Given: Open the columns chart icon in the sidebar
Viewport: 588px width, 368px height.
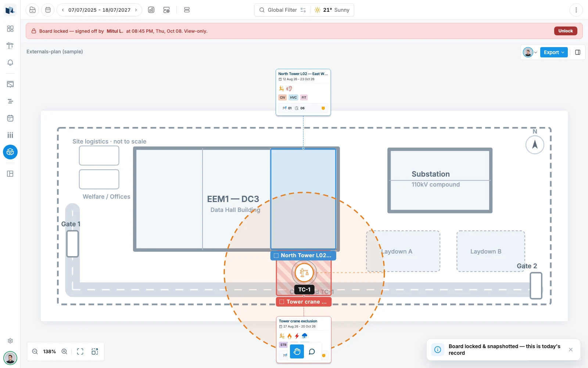Looking at the screenshot, I should 10,135.
